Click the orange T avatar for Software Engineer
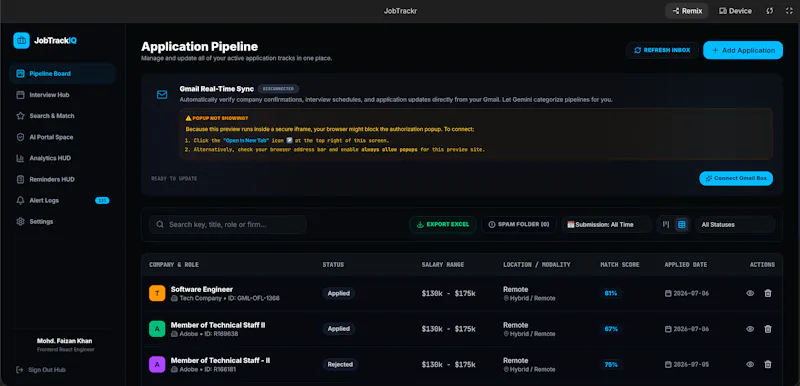This screenshot has height=386, width=800. 157,293
